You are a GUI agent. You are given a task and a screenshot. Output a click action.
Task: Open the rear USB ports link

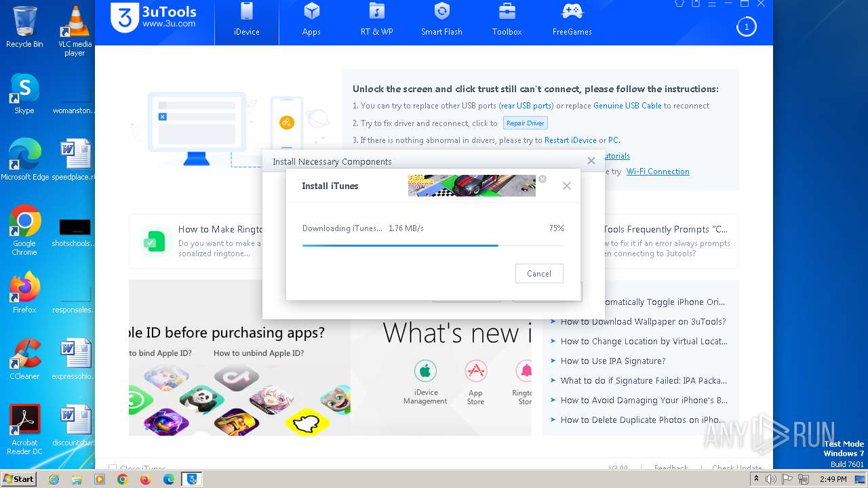point(526,106)
